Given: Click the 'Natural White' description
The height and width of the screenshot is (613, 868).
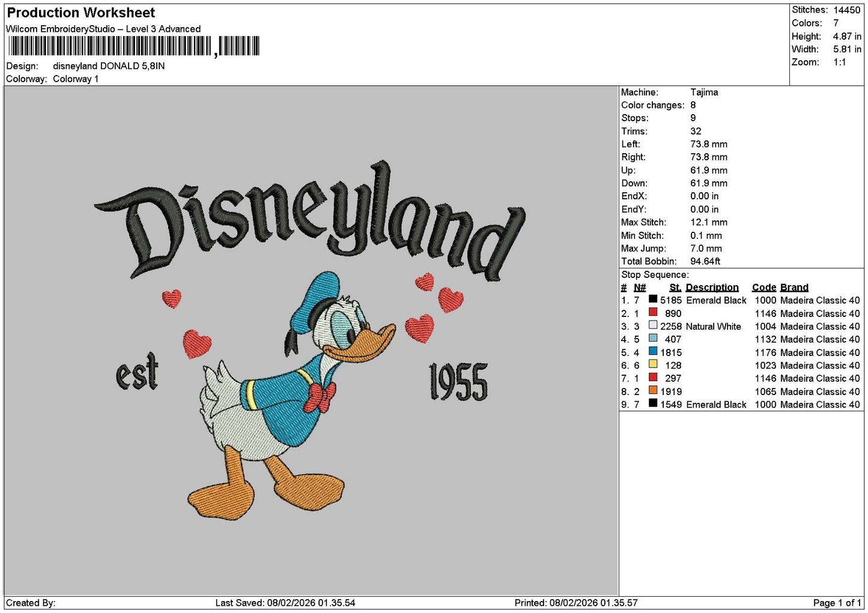Looking at the screenshot, I should pos(714,327).
